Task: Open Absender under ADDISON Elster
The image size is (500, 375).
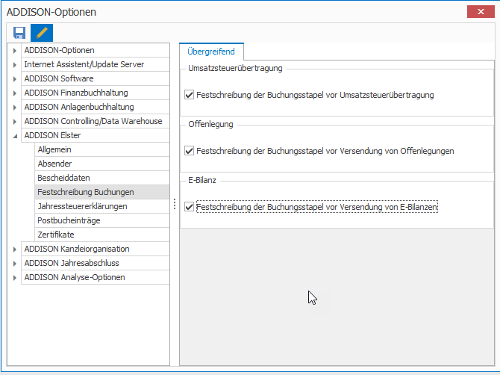Action: [x=102, y=164]
